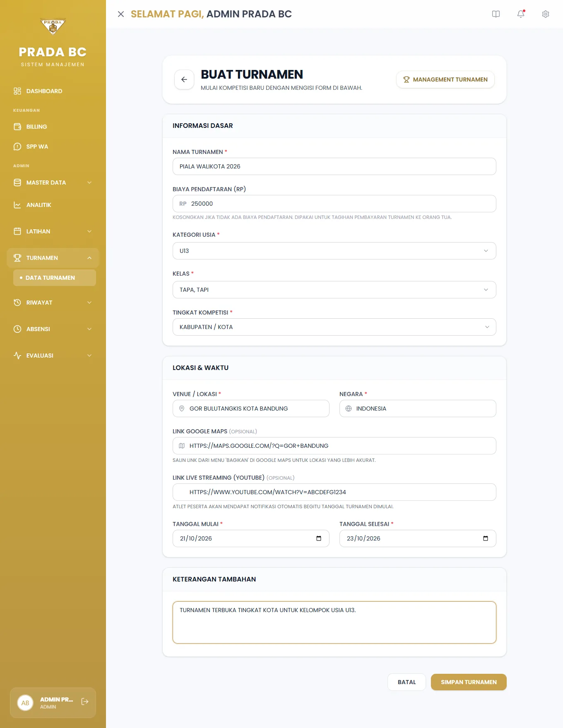563x728 pixels.
Task: Click Management Turnamen button
Action: point(445,79)
